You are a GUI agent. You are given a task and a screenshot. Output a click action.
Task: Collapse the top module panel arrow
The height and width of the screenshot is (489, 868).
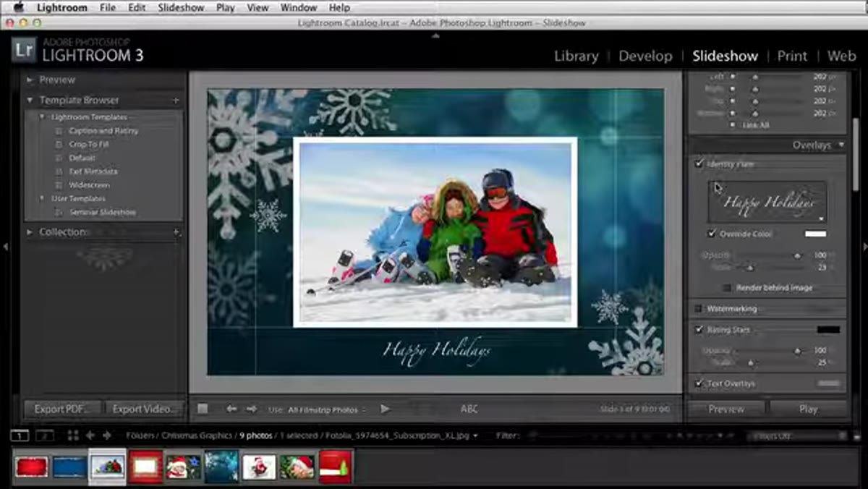(x=435, y=35)
